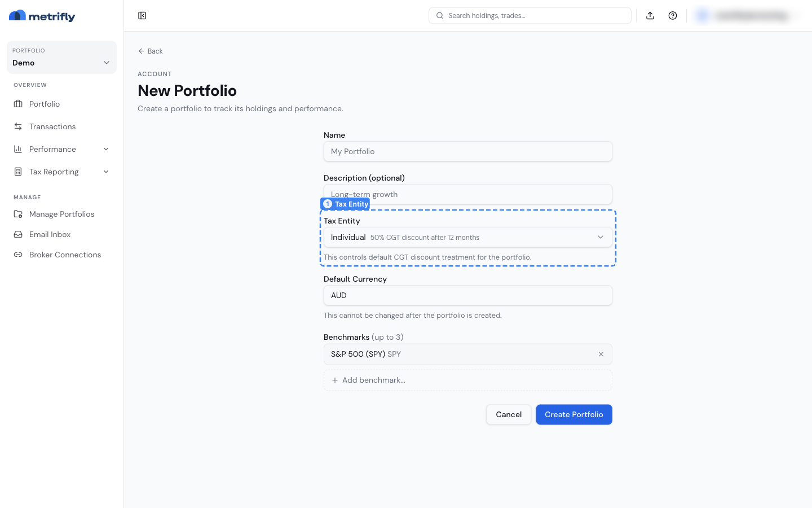Click the Metrifly logo
Viewport: 812px width, 508px height.
[x=42, y=16]
